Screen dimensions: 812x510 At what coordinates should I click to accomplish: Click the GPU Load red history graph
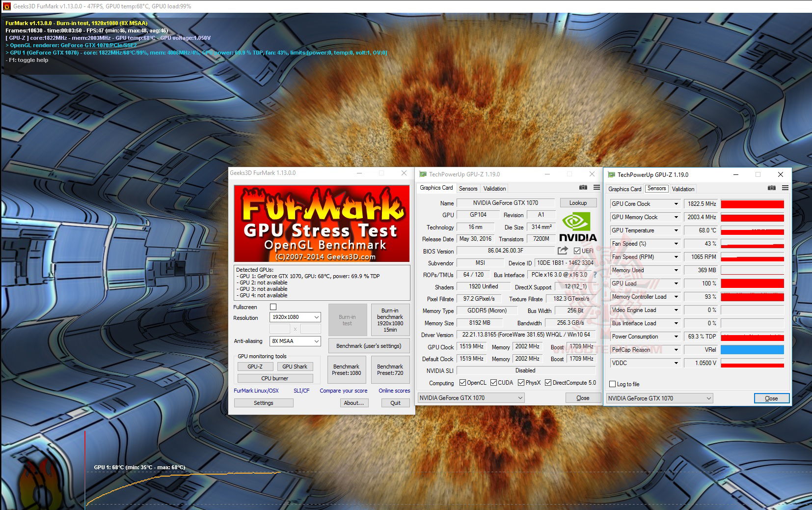point(752,283)
